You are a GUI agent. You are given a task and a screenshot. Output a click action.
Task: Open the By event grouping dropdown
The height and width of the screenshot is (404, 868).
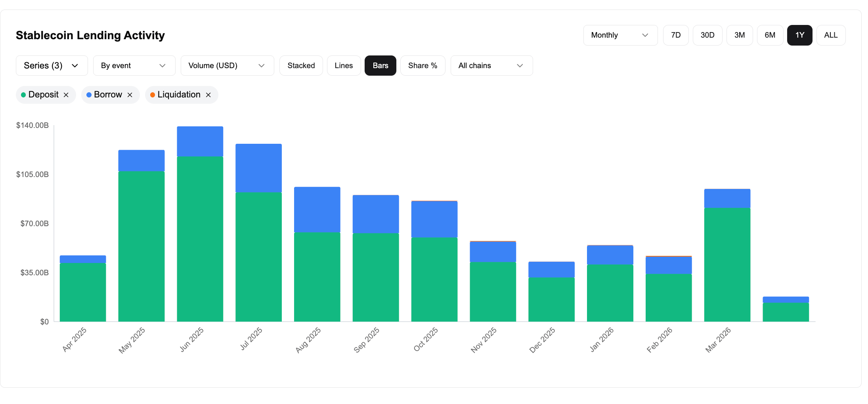[134, 65]
